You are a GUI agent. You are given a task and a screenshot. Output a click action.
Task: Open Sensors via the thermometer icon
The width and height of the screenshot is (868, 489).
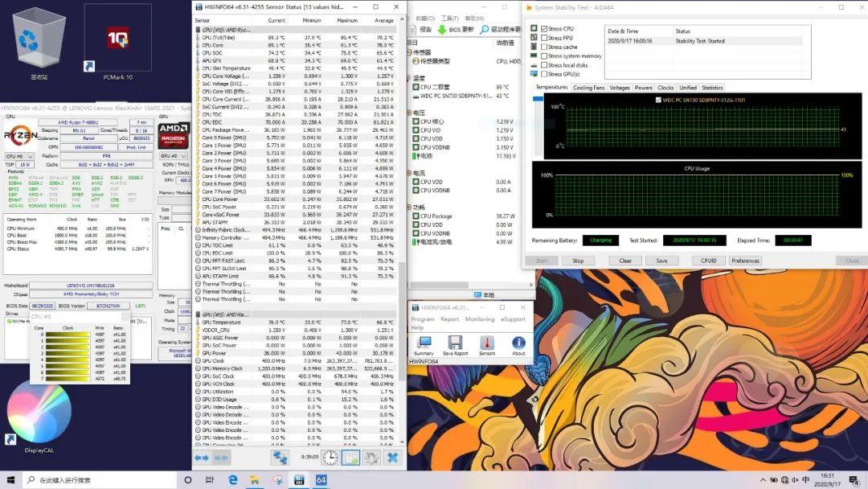487,345
